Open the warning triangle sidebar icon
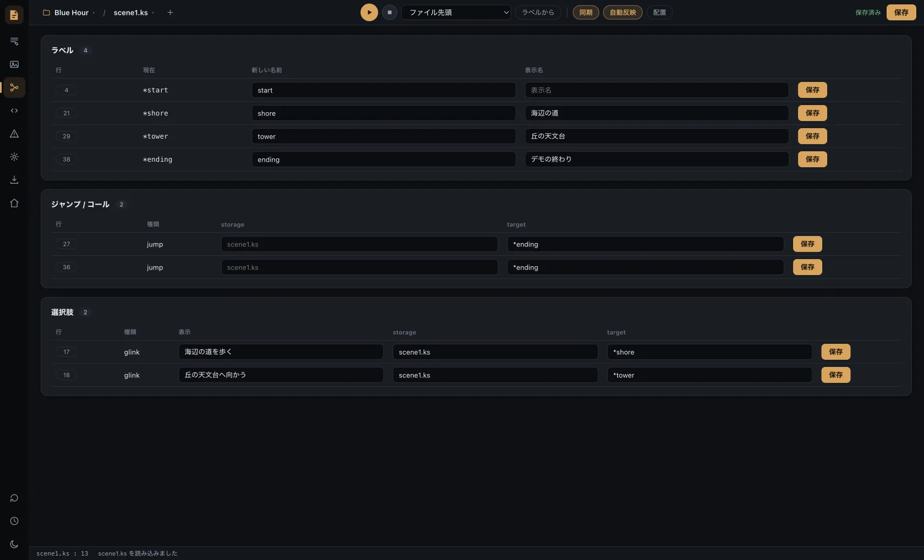Screen dimensions: 924x560 [x=14, y=134]
